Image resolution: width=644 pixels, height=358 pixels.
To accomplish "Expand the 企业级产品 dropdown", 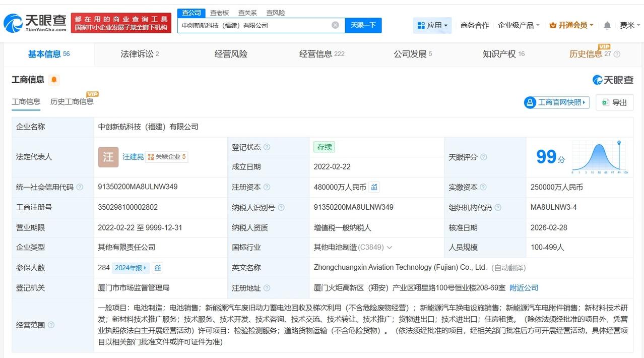I will click(x=519, y=25).
